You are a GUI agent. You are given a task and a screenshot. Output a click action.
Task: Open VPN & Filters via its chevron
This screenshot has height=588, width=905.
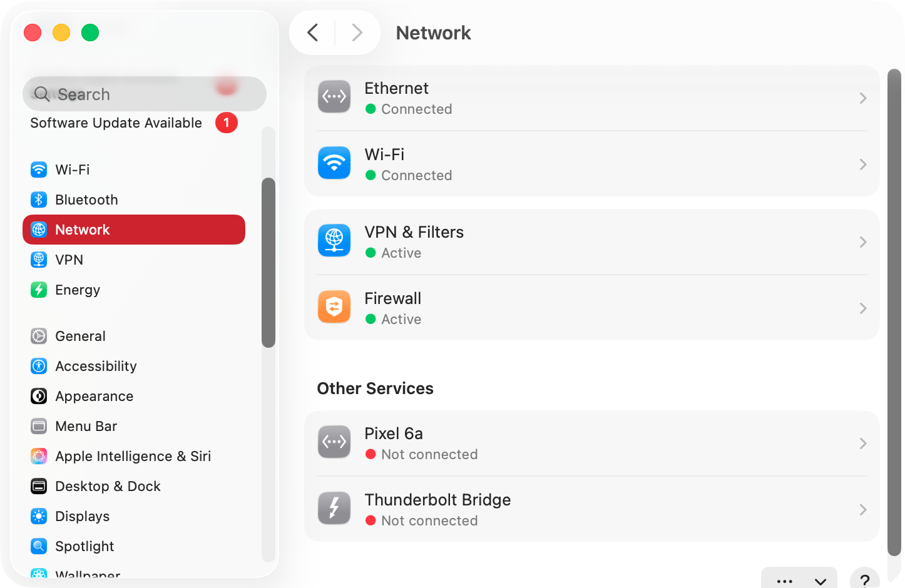[862, 242]
